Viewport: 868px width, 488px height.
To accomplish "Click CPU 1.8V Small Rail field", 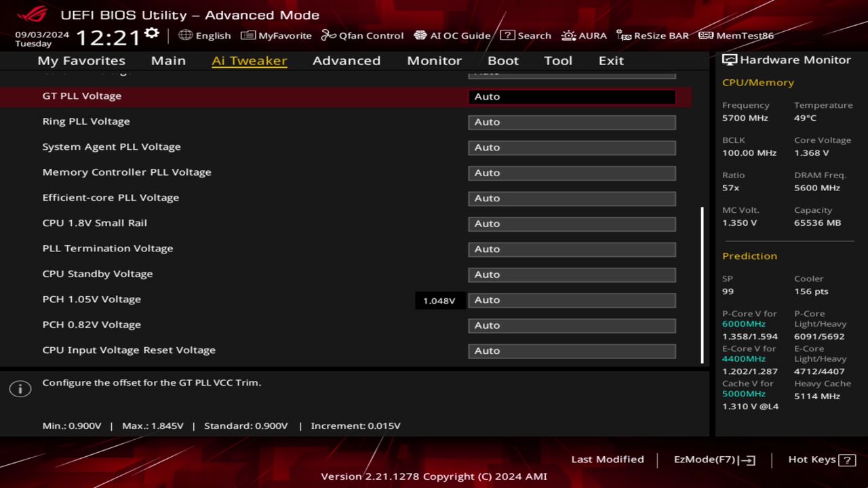I will (x=572, y=224).
